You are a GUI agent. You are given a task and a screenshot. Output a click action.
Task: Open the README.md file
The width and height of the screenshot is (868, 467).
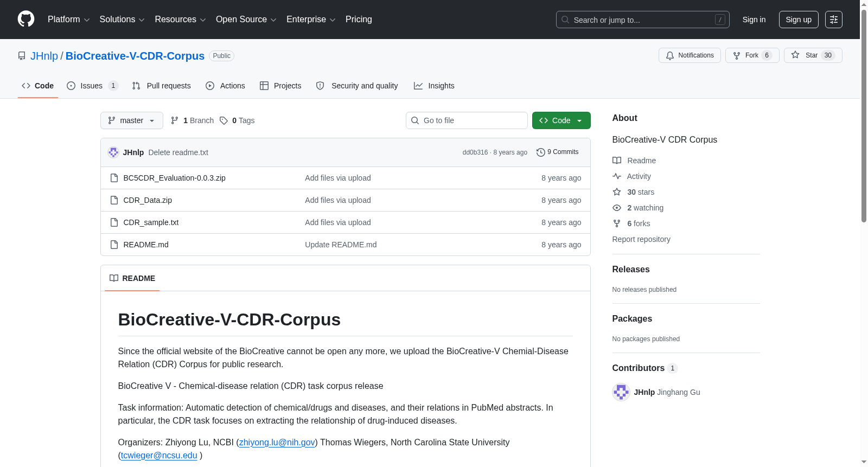pos(146,245)
